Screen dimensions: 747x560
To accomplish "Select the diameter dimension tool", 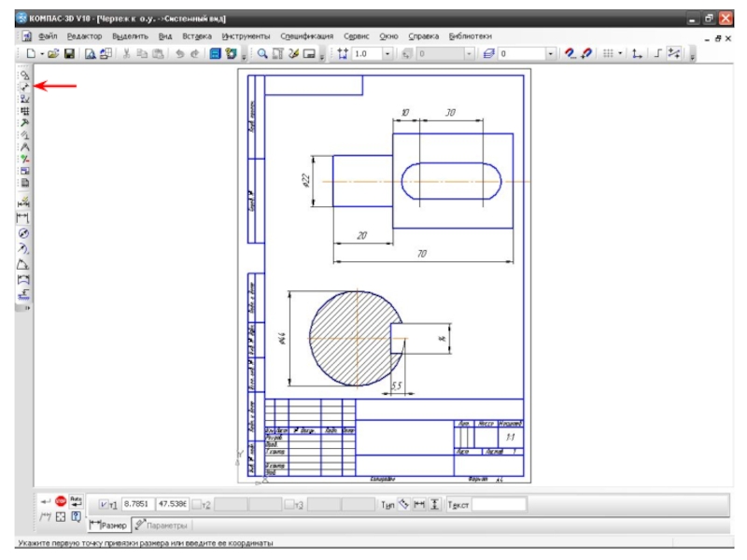I will point(25,232).
